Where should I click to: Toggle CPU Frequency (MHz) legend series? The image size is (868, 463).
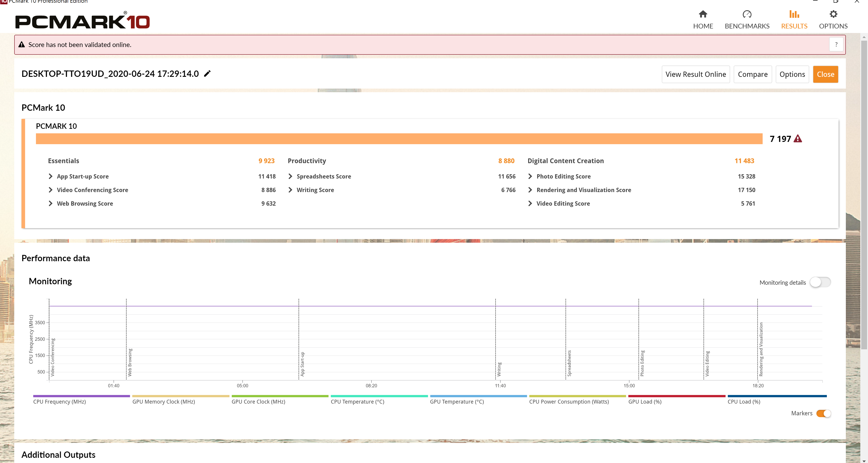[81, 400]
